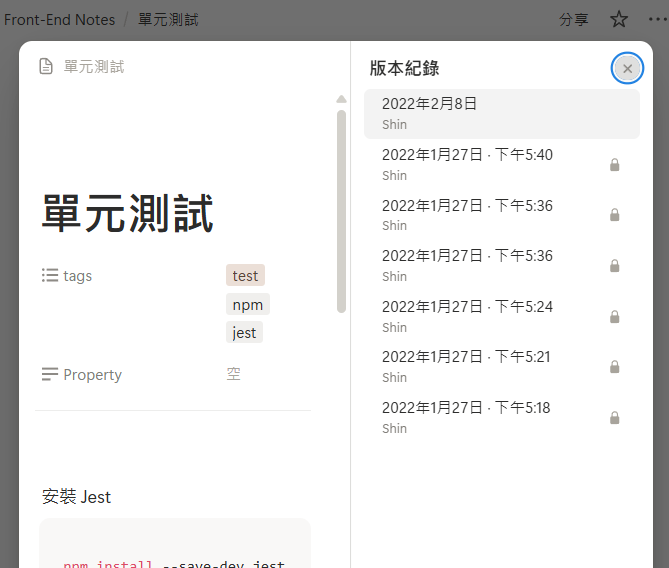The height and width of the screenshot is (568, 669).
Task: Click the lock icon on 下午5:40 version
Action: click(614, 165)
